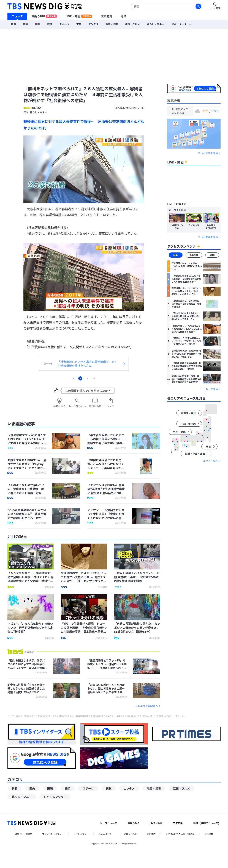This screenshot has height=868, width=228.
Task: Click the もっと知りたい magnifier icon
Action: (x=77, y=400)
